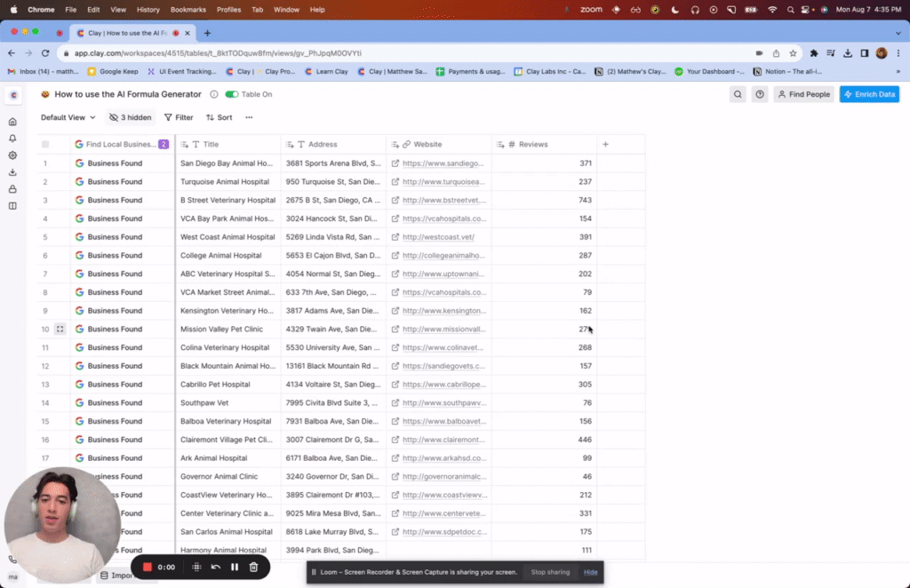The image size is (910, 588).
Task: Open the Filter options
Action: 179,117
